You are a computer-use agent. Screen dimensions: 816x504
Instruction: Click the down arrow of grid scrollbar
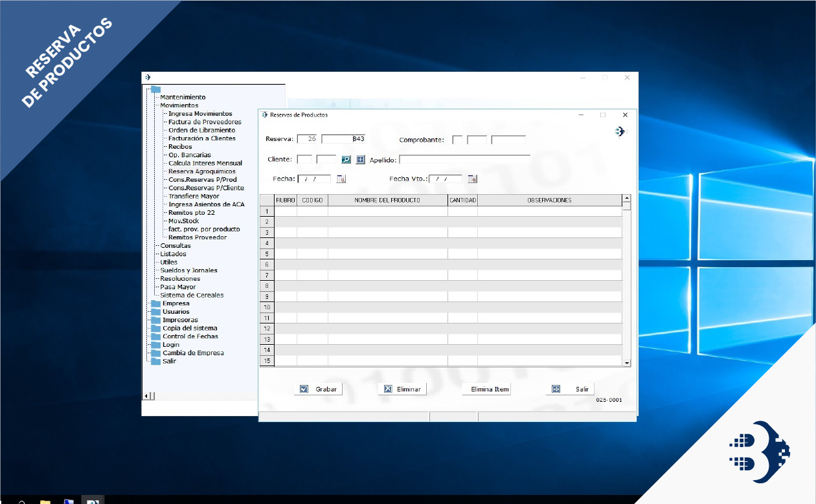click(626, 364)
